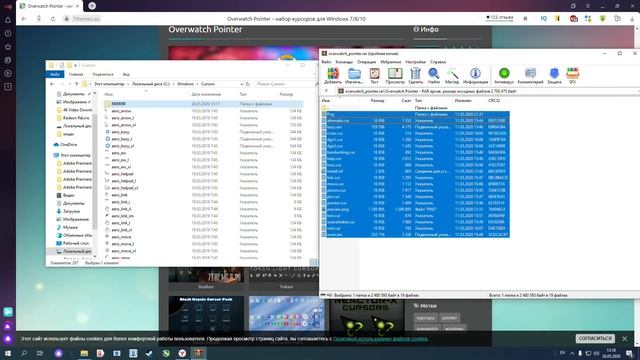Click the Тест (Test) icon in WinRAR
This screenshot has height=360, width=640.
374,76
